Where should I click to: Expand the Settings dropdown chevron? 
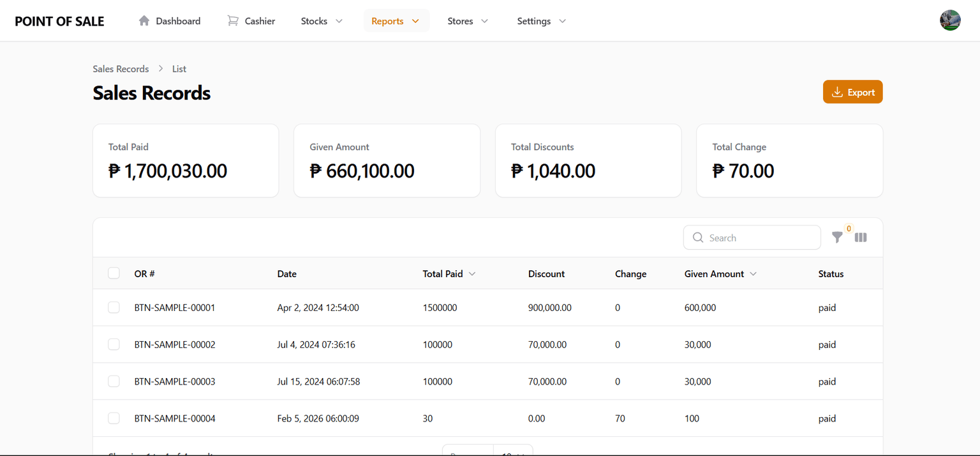(563, 21)
